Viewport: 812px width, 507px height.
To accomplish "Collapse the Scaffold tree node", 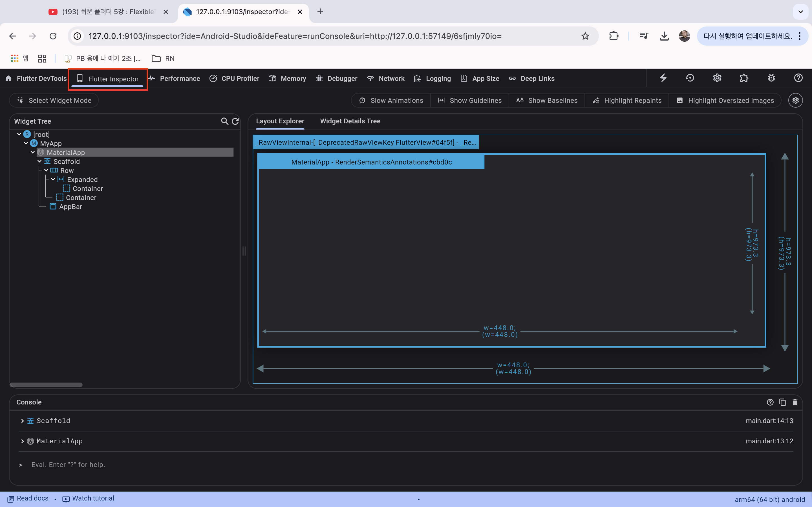I will 39,162.
